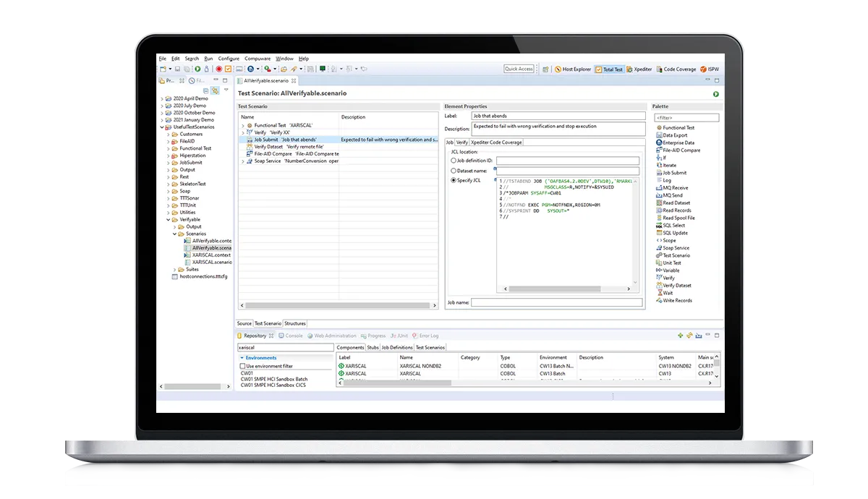Select Soap Service in the Palette
Screen dimensions: 868x499
(673, 248)
